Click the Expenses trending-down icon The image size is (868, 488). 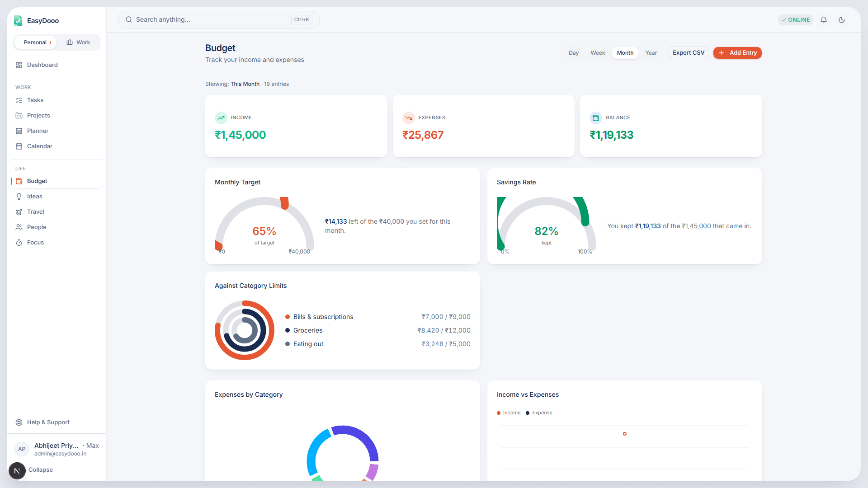coord(409,117)
